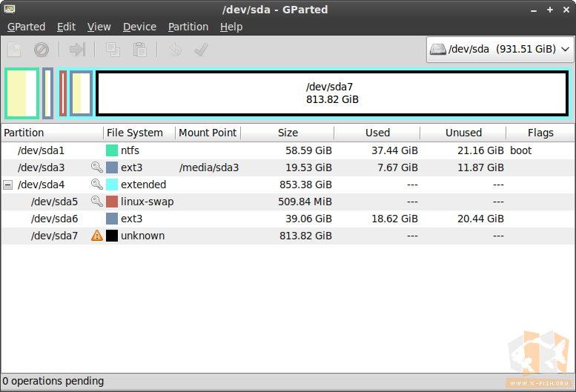Select the /dev/sda4 partition row
The width and height of the screenshot is (576, 392).
288,185
